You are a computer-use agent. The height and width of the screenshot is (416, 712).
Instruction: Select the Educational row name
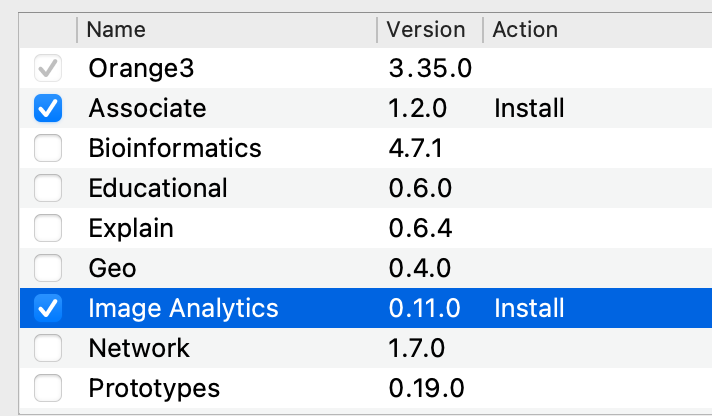click(x=158, y=188)
